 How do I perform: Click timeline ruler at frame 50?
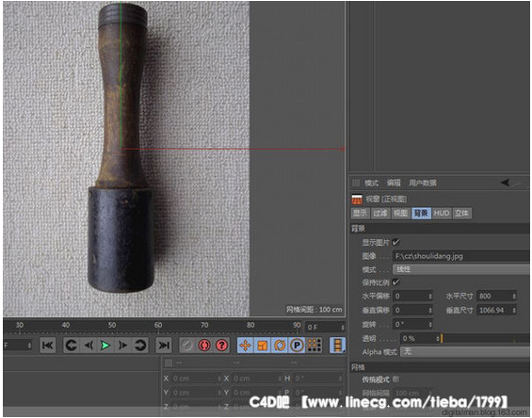click(112, 325)
